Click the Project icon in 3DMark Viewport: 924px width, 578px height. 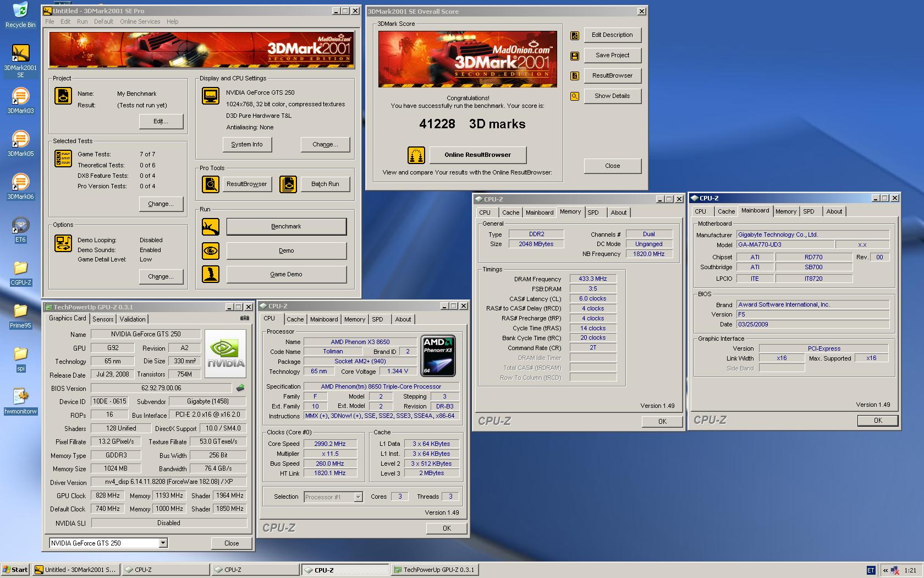tap(63, 96)
